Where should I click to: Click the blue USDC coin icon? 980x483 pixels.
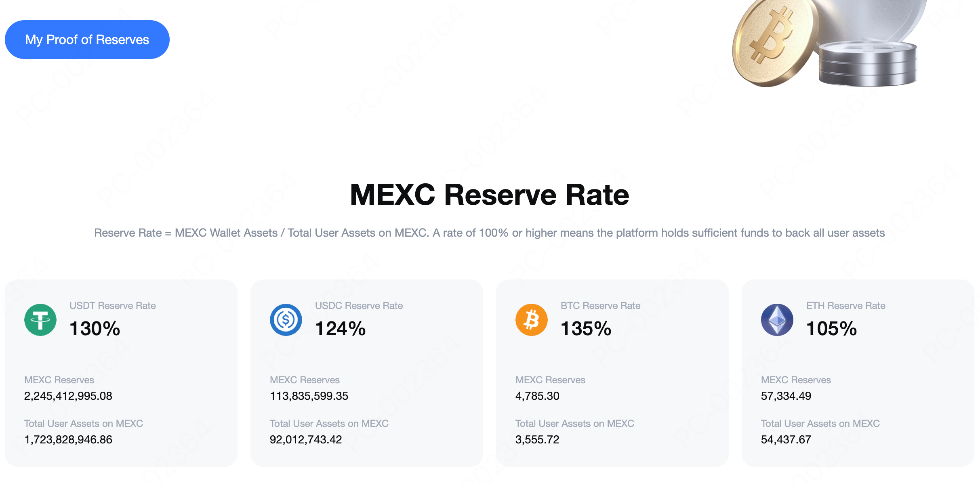[x=286, y=320]
